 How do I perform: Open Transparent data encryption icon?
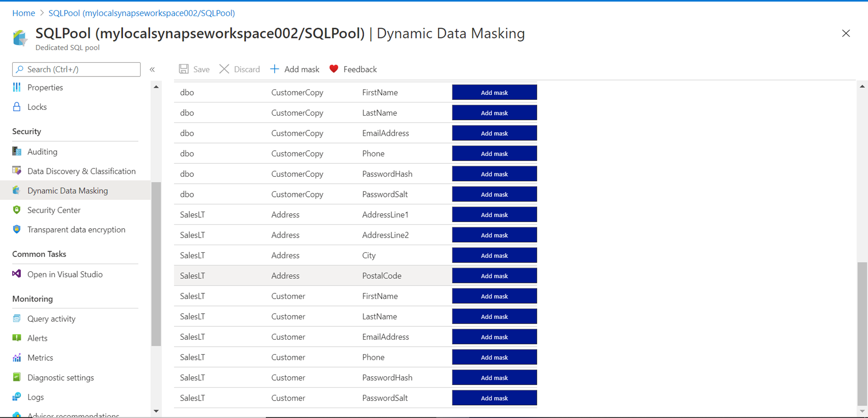coord(17,229)
